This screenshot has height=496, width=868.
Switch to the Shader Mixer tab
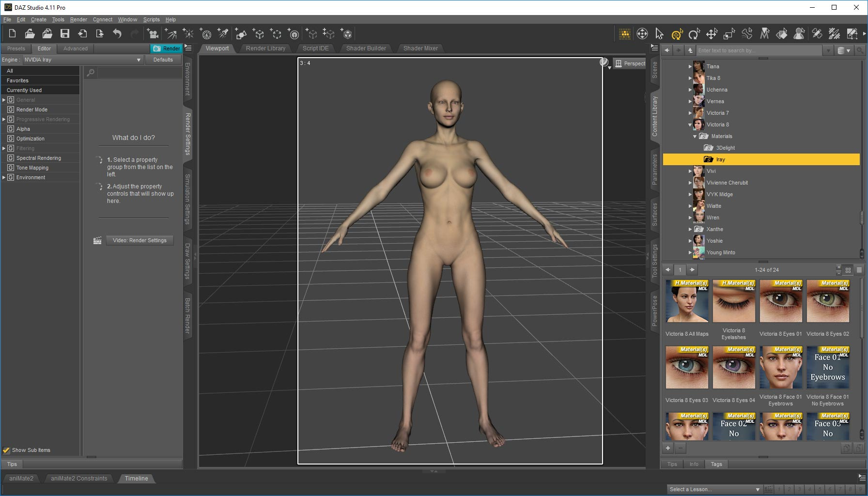pyautogui.click(x=420, y=48)
